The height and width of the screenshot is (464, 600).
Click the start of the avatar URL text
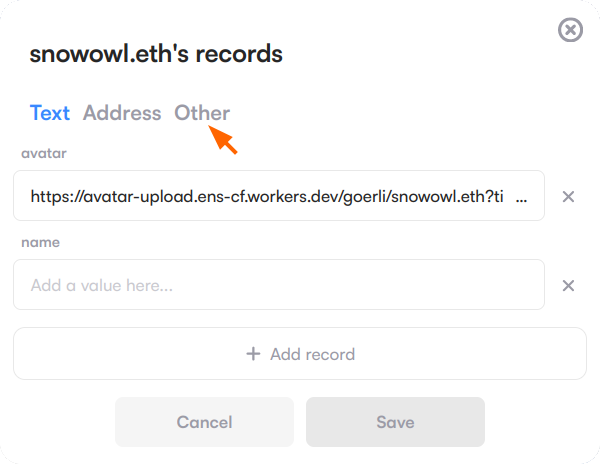point(36,197)
